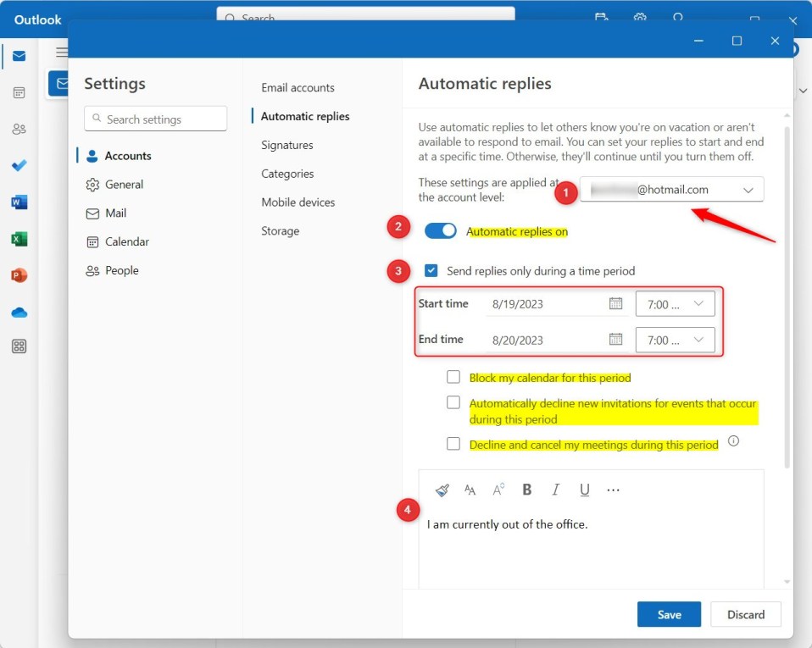Enable Decline and cancel my meetings during this period
The width and height of the screenshot is (812, 648).
click(453, 443)
